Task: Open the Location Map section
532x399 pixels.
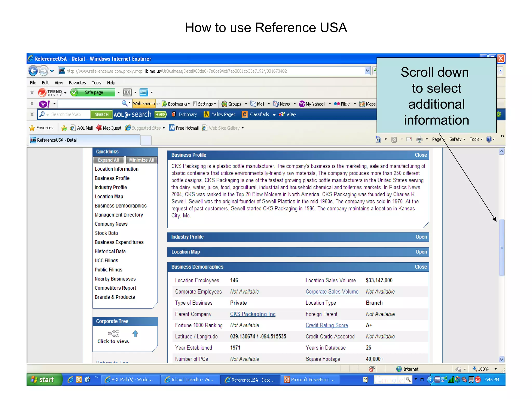Action: coord(421,252)
